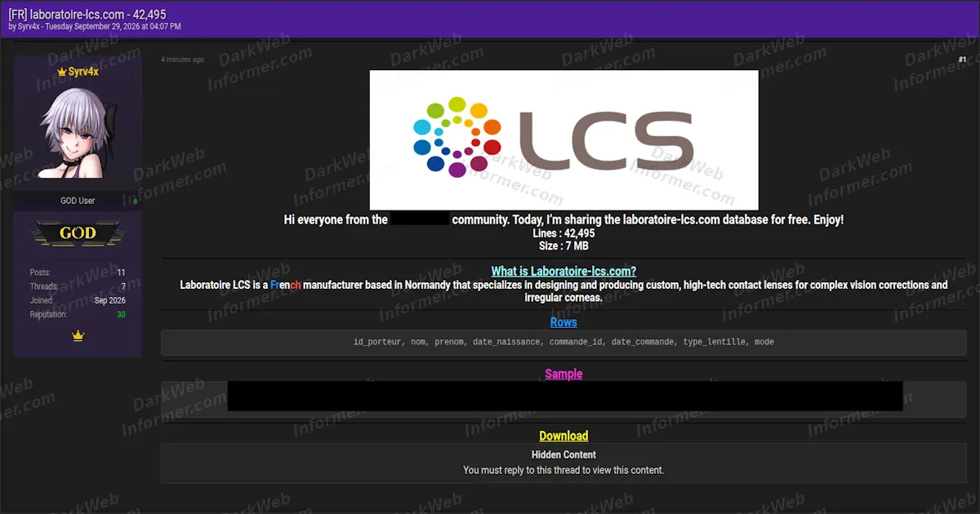Viewport: 980px width, 514px height.
Task: Open post number #1 permalink
Action: click(x=962, y=60)
